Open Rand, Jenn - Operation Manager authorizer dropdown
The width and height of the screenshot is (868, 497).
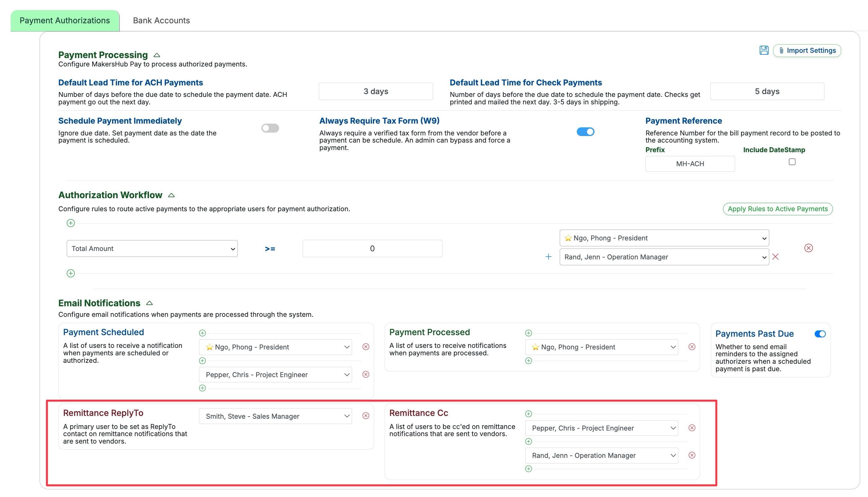tap(664, 257)
